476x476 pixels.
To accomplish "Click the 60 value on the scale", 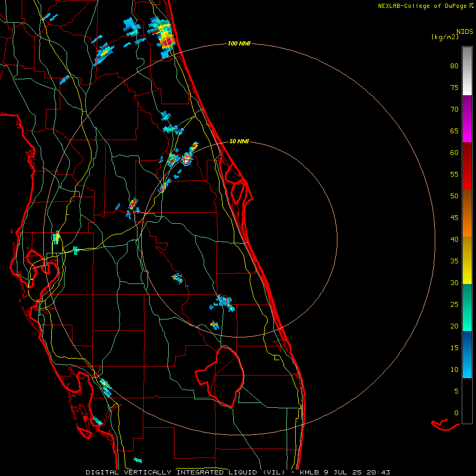I will point(454,152).
